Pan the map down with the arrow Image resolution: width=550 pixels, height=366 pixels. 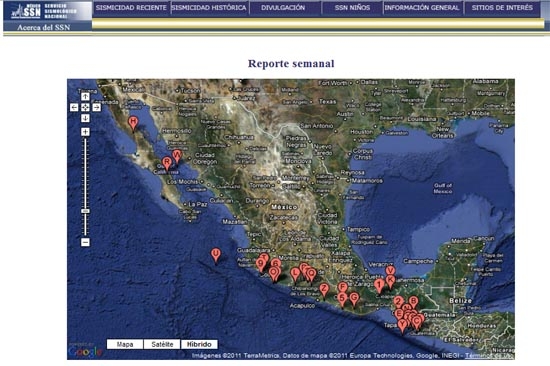[85, 118]
